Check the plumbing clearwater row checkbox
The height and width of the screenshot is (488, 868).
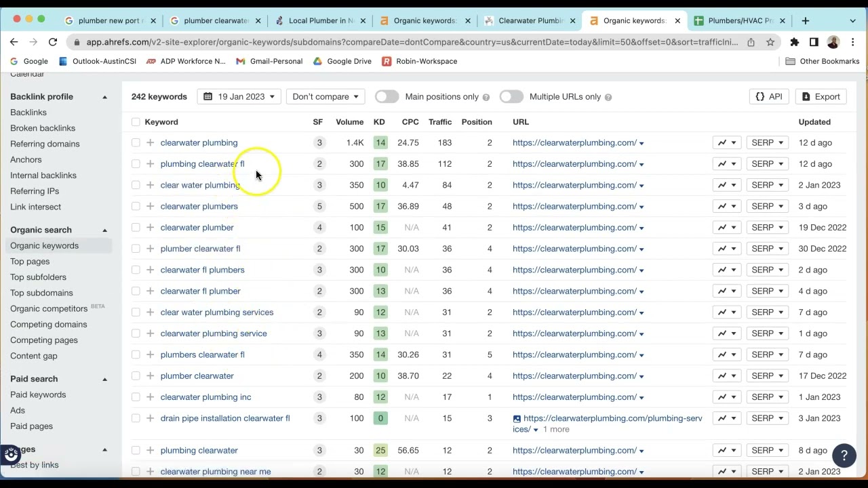click(x=136, y=451)
